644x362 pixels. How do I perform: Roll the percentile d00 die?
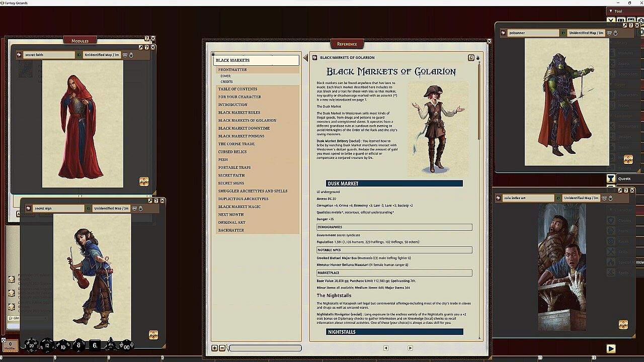point(126,345)
